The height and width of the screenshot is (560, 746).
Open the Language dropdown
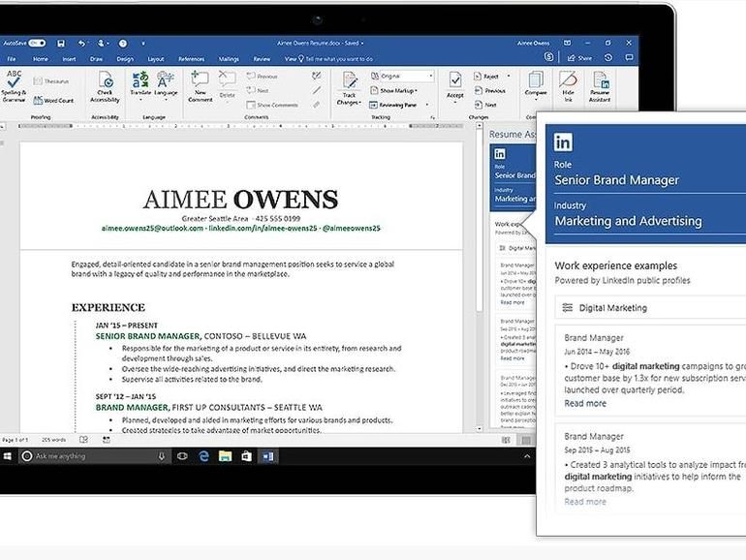[x=166, y=100]
